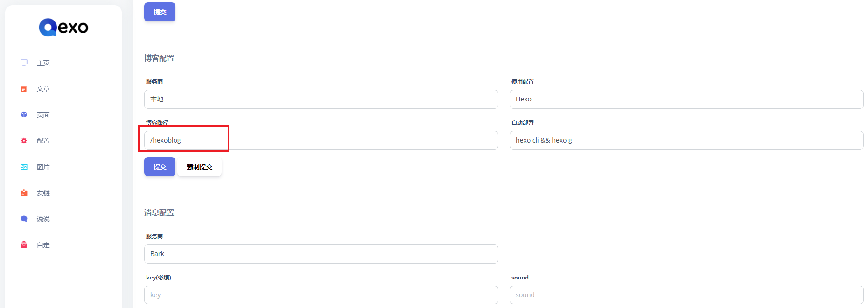Focus the 博客路径 field containing /hexoblog
Image resolution: width=868 pixels, height=308 pixels.
pos(321,140)
